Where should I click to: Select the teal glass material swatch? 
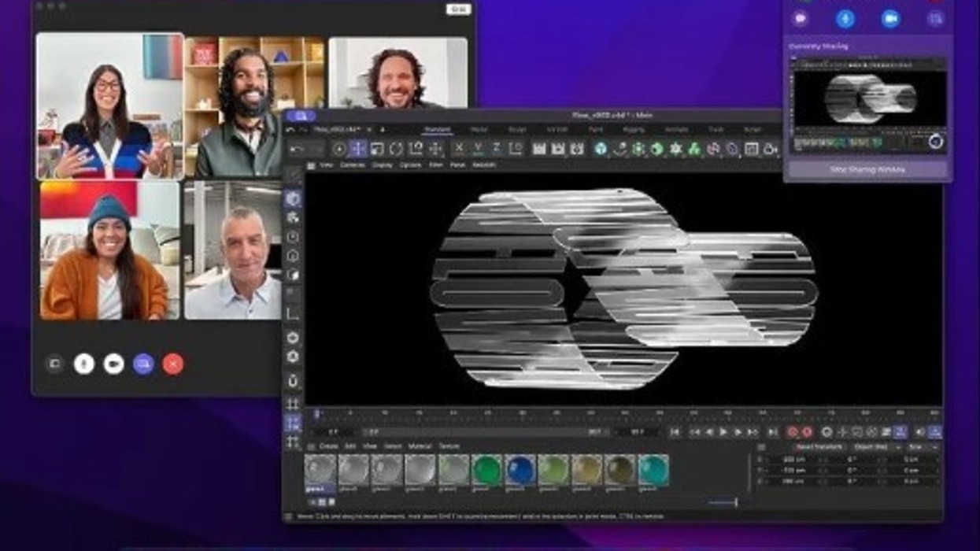(653, 471)
